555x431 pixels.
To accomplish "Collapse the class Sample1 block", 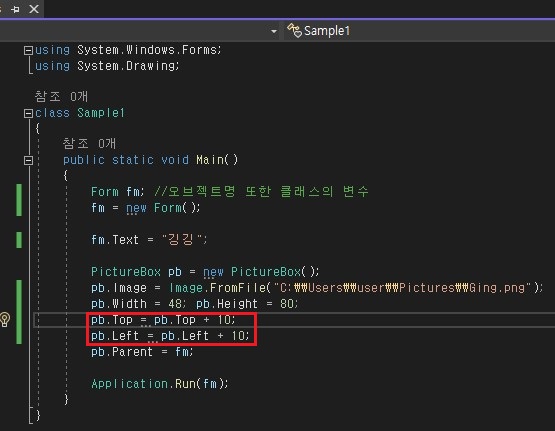I will coord(28,113).
